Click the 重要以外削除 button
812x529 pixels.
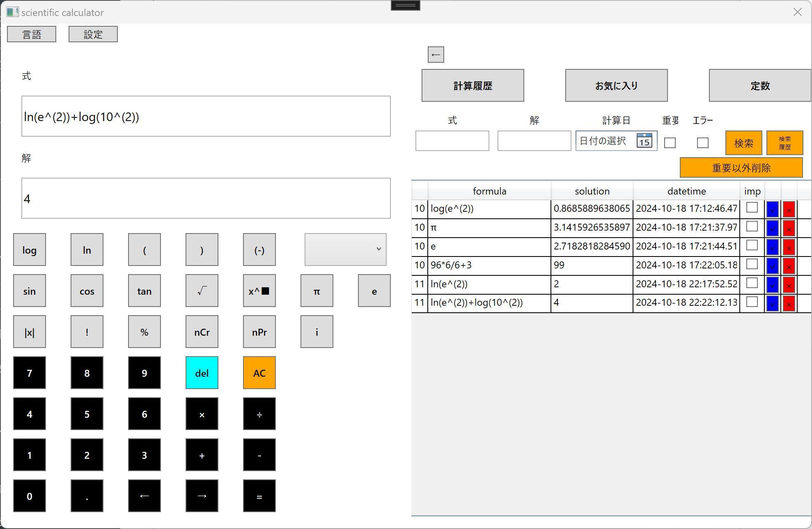pyautogui.click(x=741, y=167)
